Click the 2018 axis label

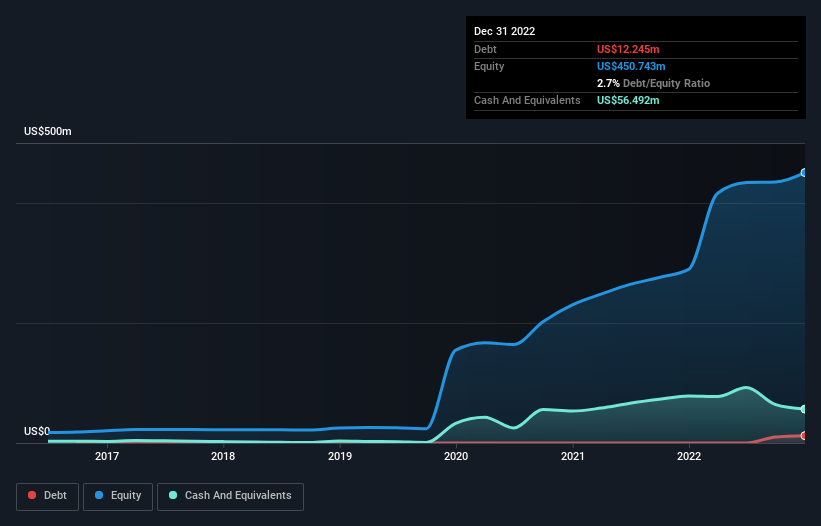(223, 456)
